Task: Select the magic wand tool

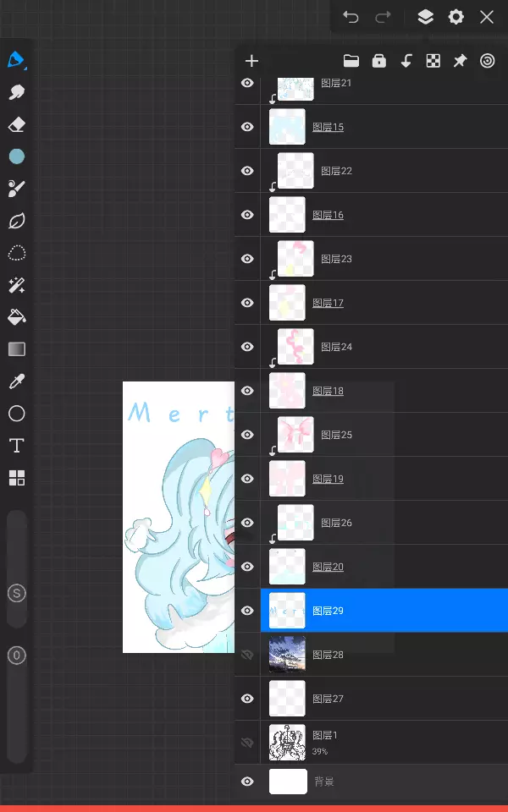Action: (17, 285)
